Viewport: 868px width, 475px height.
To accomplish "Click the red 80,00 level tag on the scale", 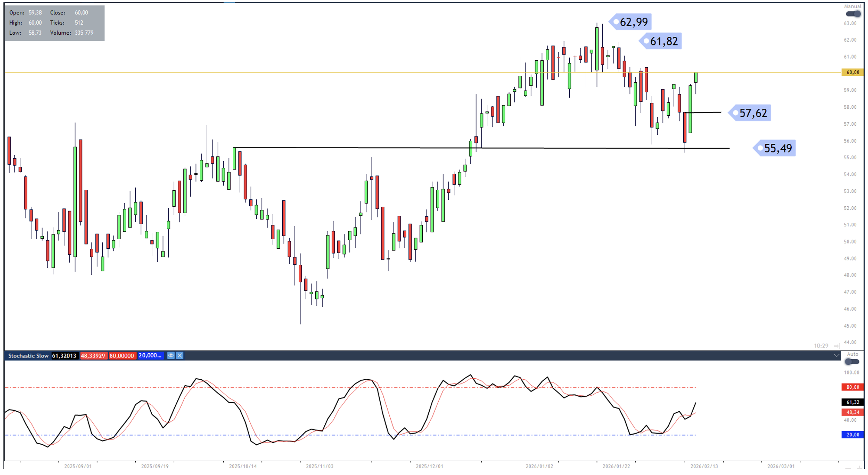I will (x=852, y=387).
